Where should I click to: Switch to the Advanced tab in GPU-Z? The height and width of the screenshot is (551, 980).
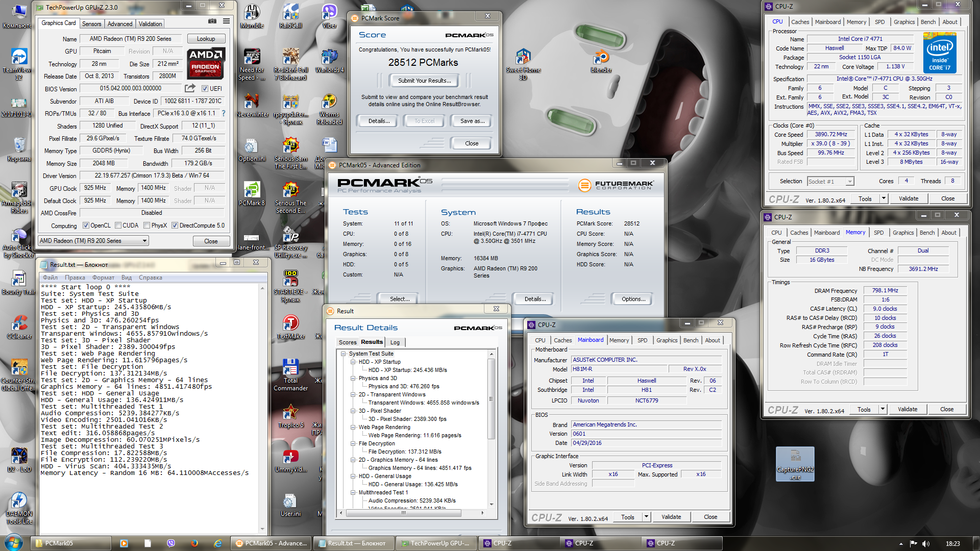click(120, 24)
